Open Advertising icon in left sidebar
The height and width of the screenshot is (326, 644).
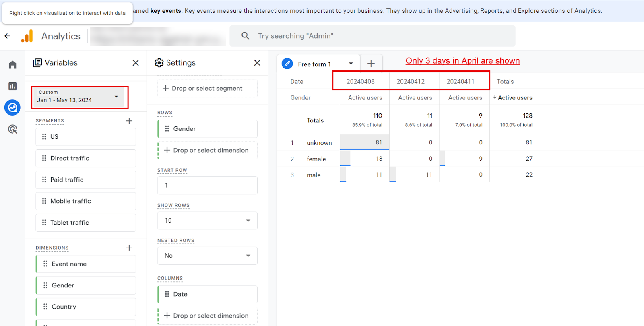tap(12, 129)
